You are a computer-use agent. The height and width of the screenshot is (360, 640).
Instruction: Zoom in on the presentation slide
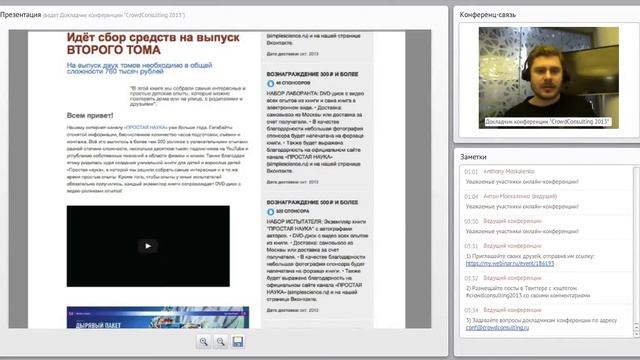203,341
